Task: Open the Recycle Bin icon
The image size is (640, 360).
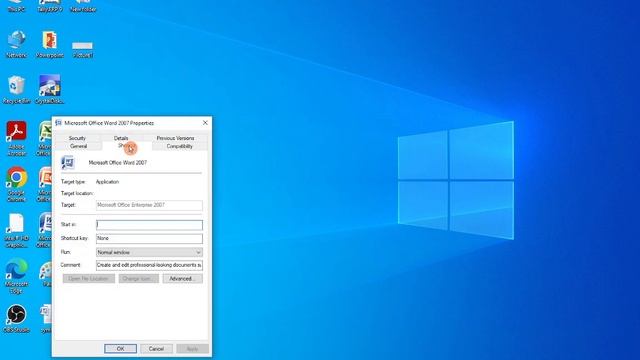Action: [x=16, y=90]
